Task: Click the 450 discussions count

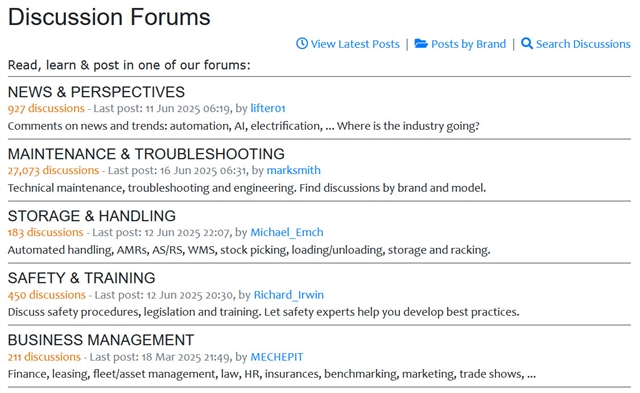Action: 47,295
